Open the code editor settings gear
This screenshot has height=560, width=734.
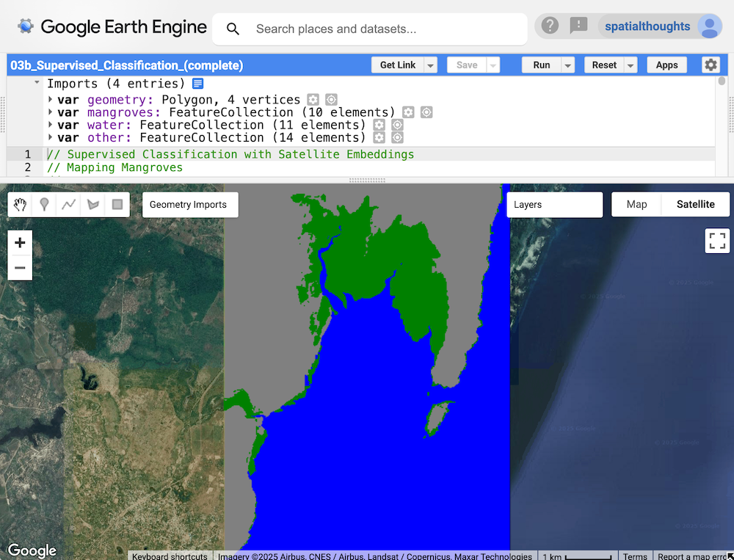[x=711, y=65]
